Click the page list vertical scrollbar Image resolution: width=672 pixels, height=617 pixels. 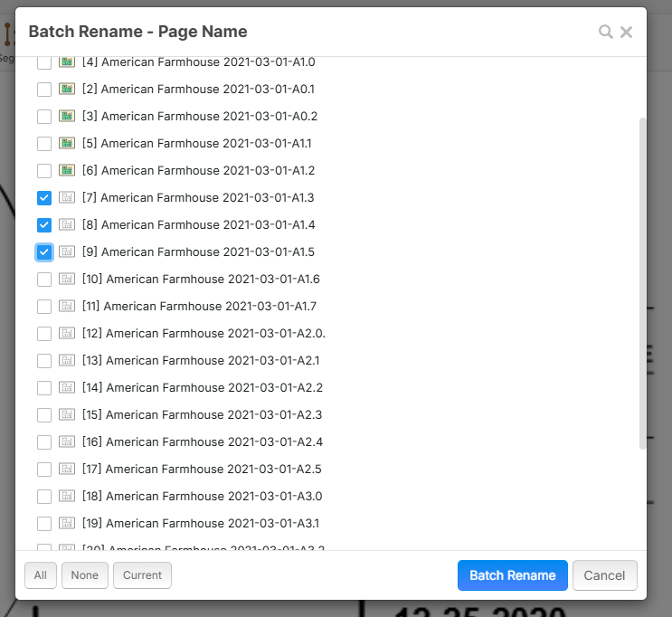tap(642, 280)
